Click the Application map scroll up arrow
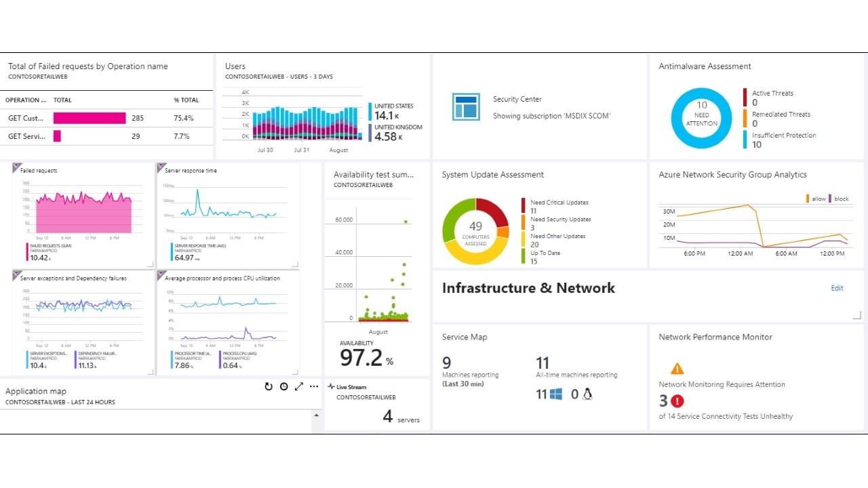 (316, 414)
